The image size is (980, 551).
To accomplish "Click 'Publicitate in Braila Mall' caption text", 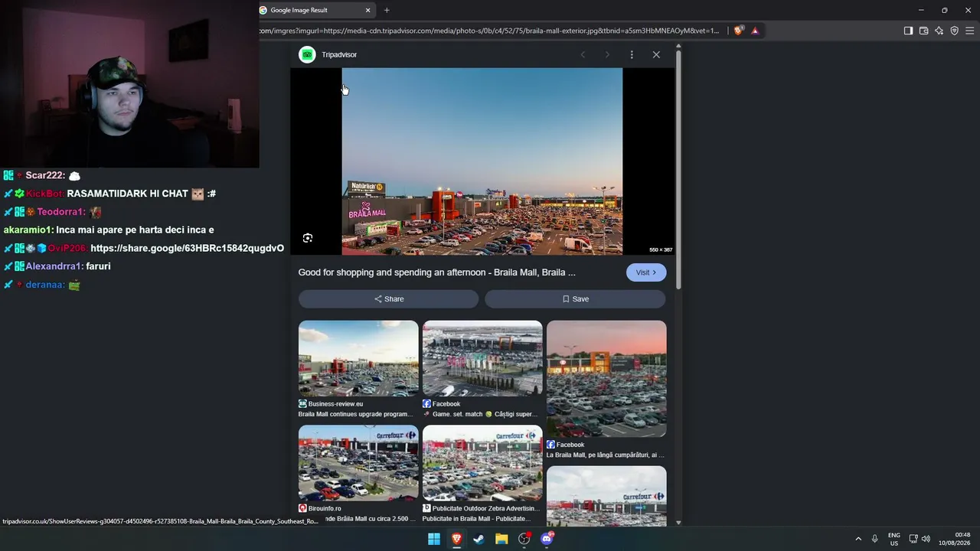I will click(476, 519).
